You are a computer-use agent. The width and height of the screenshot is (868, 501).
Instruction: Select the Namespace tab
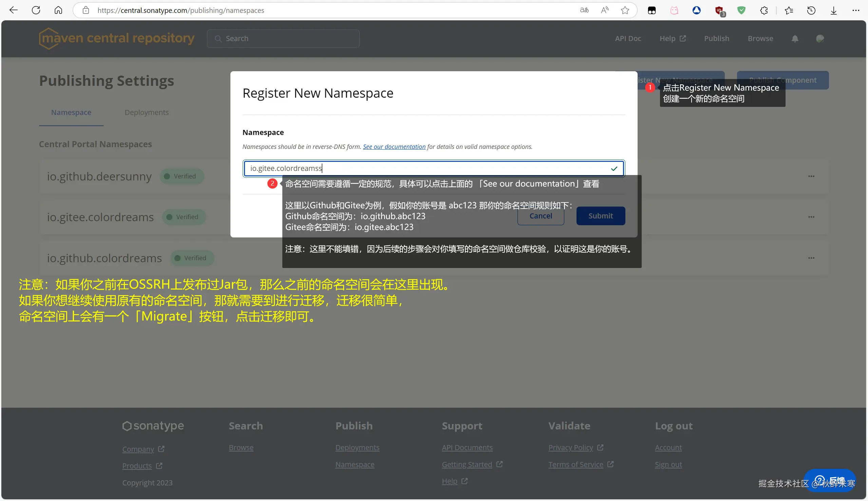click(71, 113)
